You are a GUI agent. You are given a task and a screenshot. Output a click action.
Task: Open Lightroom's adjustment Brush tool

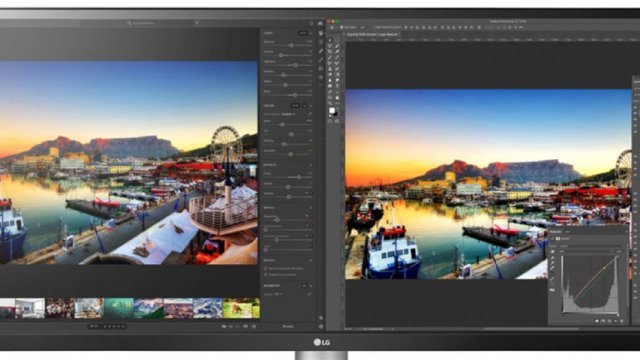pyautogui.click(x=321, y=60)
